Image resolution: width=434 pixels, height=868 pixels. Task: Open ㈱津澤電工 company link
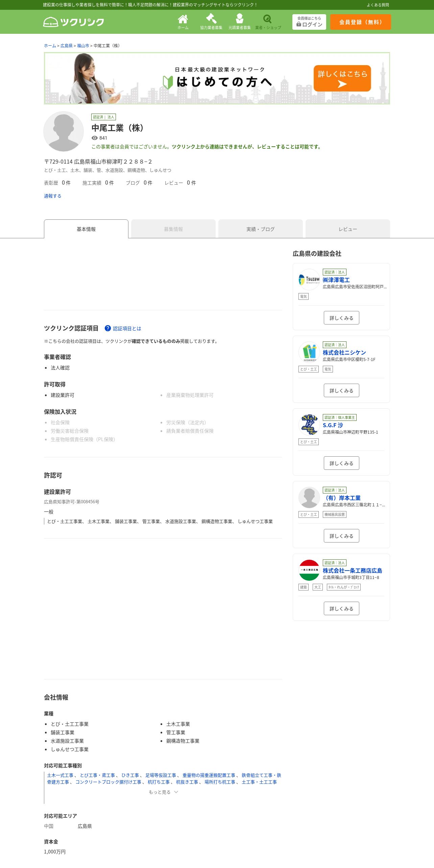(336, 280)
